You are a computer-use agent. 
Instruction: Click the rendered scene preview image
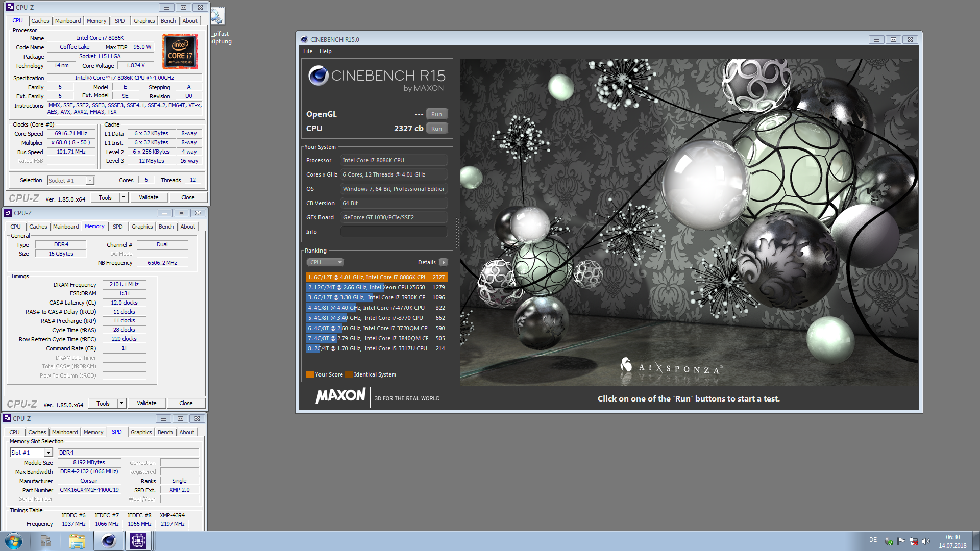(x=689, y=222)
